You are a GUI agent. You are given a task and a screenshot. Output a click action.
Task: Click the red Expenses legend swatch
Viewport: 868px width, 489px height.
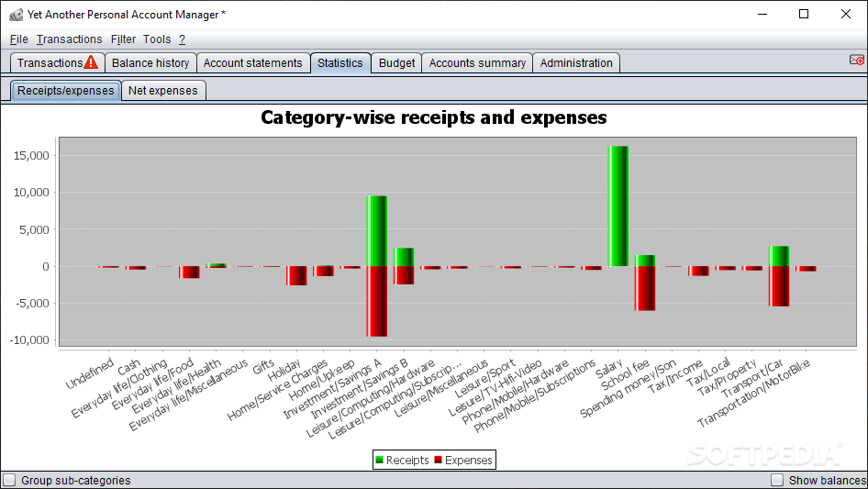[x=438, y=460]
